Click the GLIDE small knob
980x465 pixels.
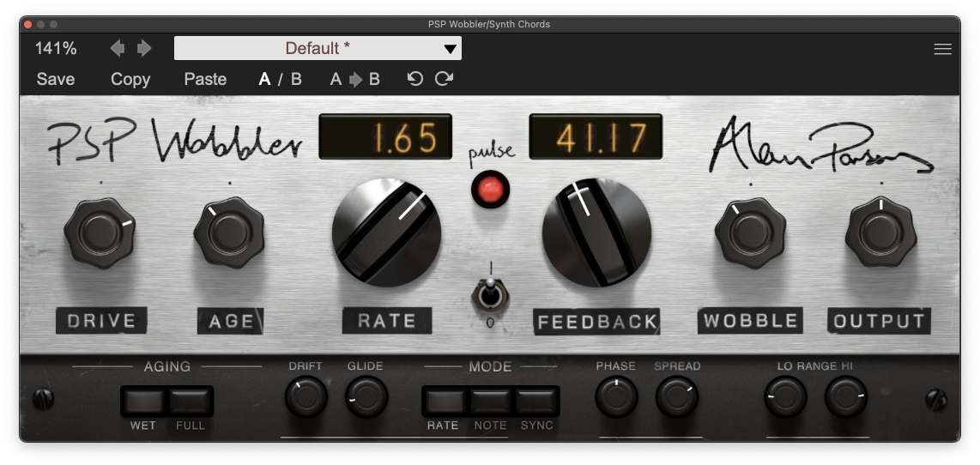pyautogui.click(x=367, y=397)
